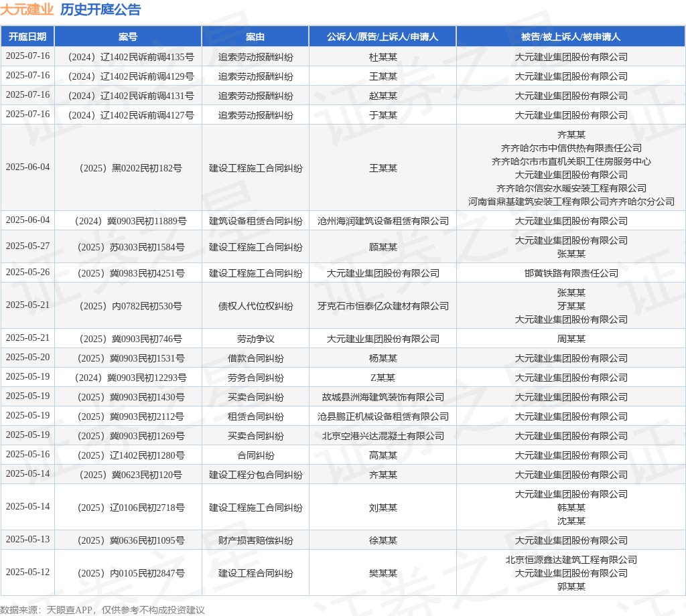Click plaintiff 杨某某

[x=383, y=358]
